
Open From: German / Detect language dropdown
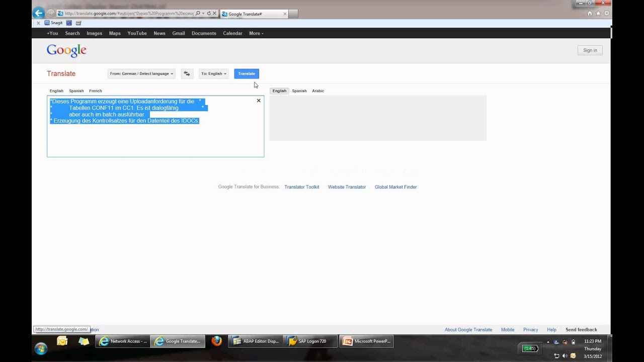coord(141,73)
